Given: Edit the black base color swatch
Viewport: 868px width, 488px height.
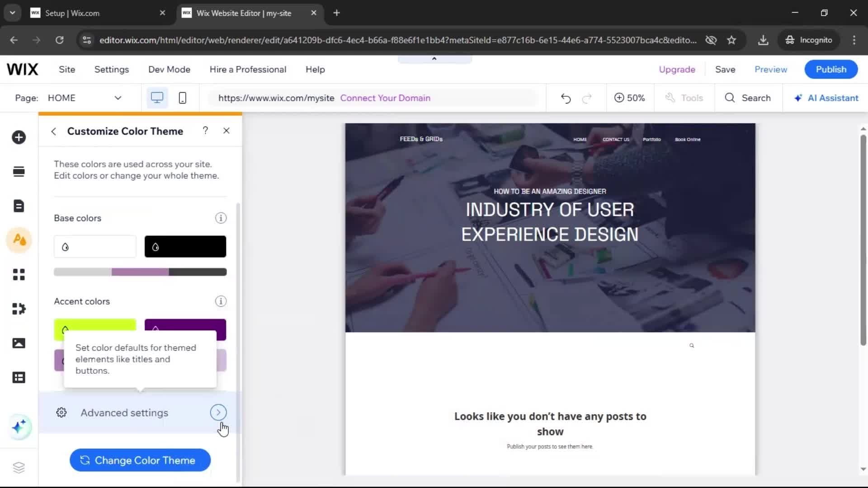Looking at the screenshot, I should 185,247.
